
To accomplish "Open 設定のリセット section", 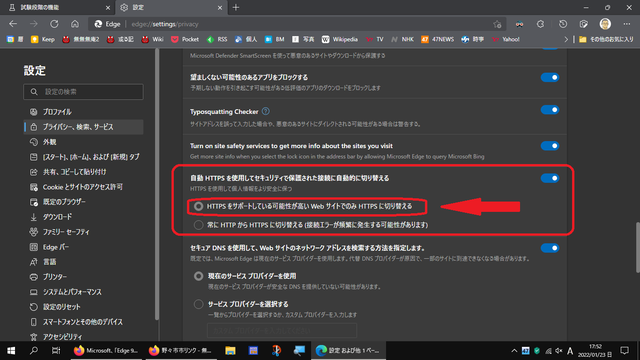I will coord(83,307).
